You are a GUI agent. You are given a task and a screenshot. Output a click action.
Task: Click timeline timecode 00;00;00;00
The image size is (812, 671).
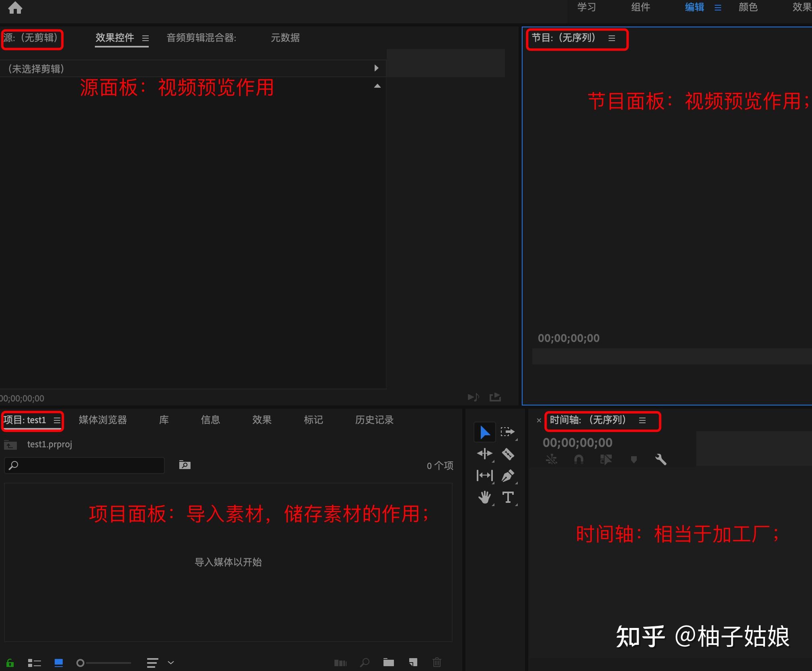point(578,443)
